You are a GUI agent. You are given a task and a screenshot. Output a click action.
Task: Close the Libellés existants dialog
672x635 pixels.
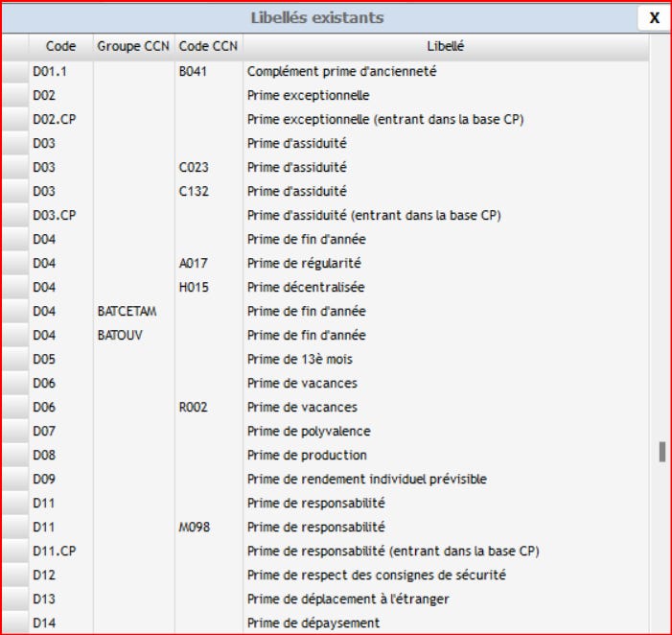pos(654,18)
